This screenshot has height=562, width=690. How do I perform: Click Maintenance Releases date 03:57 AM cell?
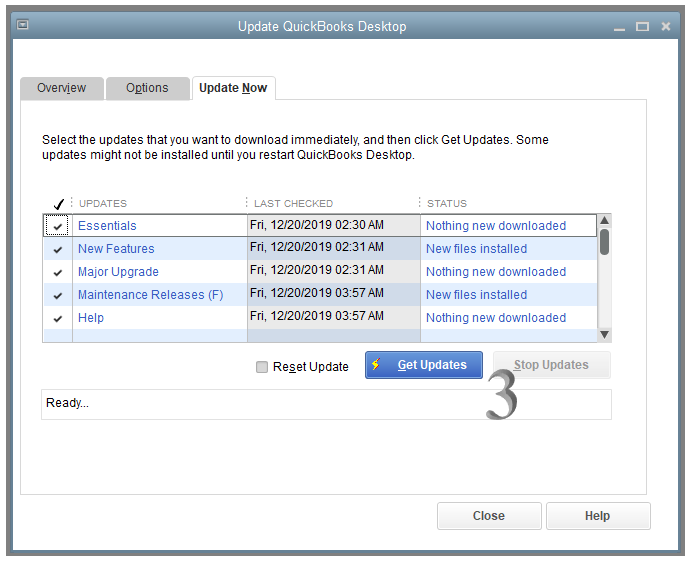click(334, 294)
